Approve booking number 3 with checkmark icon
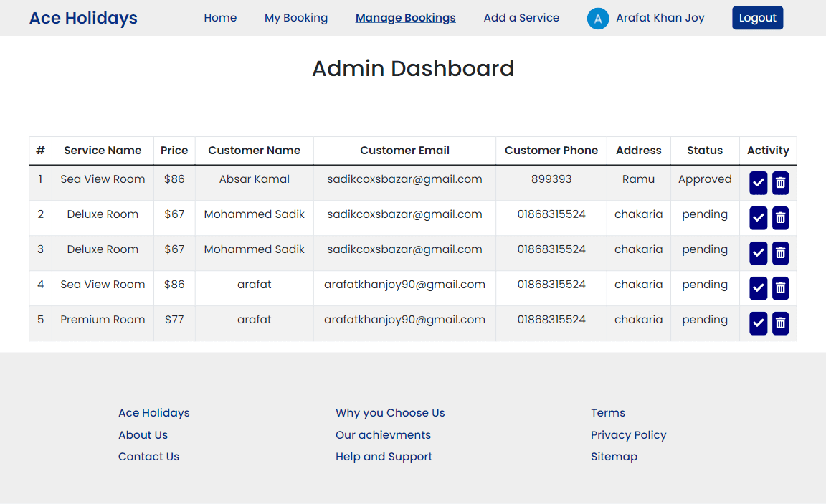The image size is (826, 504). coord(758,253)
